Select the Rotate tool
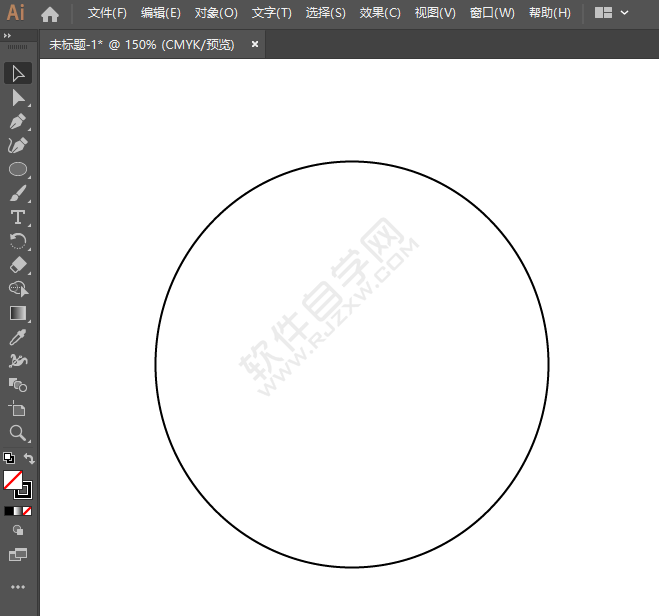This screenshot has width=659, height=616. tap(18, 241)
